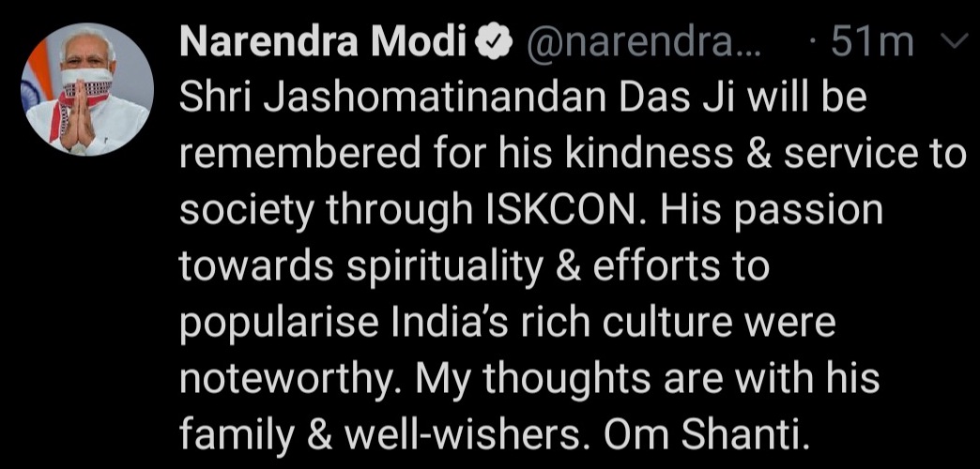Open the 51m timestamp link
The width and height of the screenshot is (980, 469).
pos(872,44)
